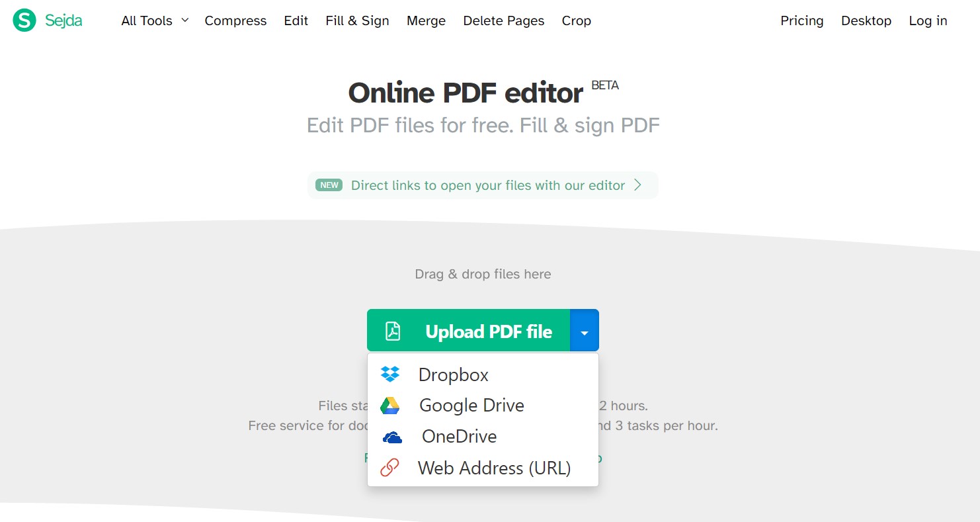
Task: Choose Web Address (URL) option
Action: click(493, 468)
